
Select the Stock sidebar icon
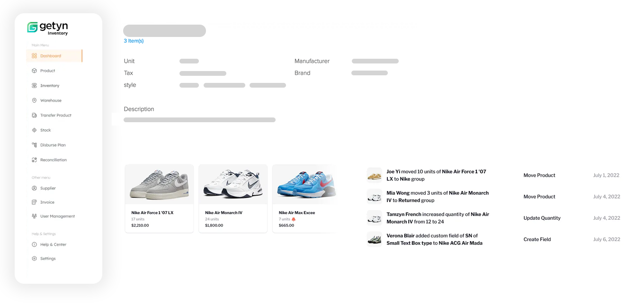[34, 130]
